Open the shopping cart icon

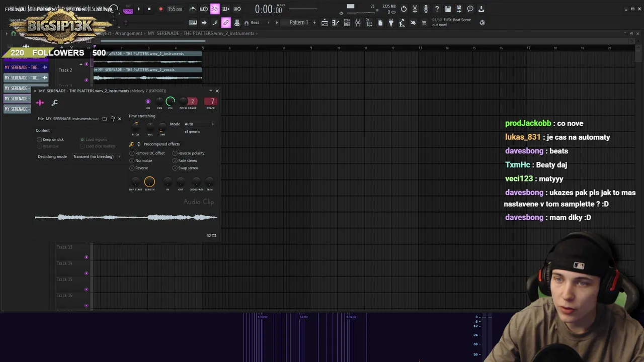tap(424, 23)
